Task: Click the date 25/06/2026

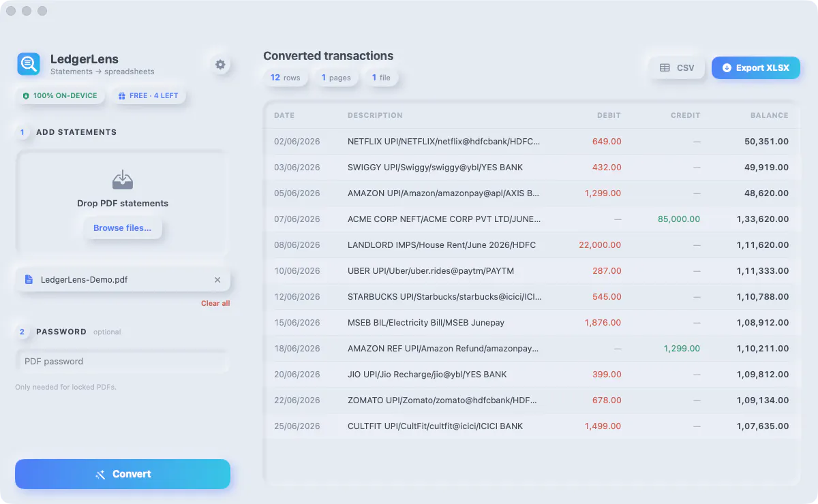Action: 297,426
